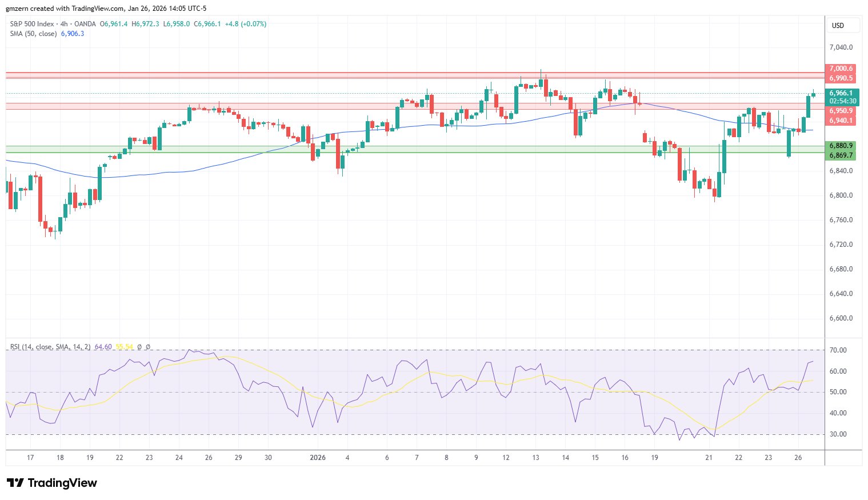Image resolution: width=868 pixels, height=500 pixels.
Task: Click the change value +4.8 (+0.07%)
Action: (246, 24)
